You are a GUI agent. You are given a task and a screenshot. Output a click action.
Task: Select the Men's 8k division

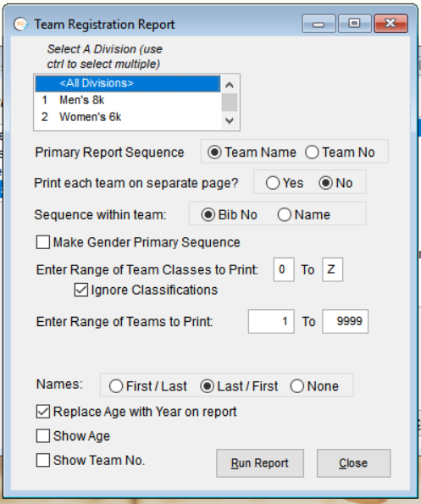[128, 100]
